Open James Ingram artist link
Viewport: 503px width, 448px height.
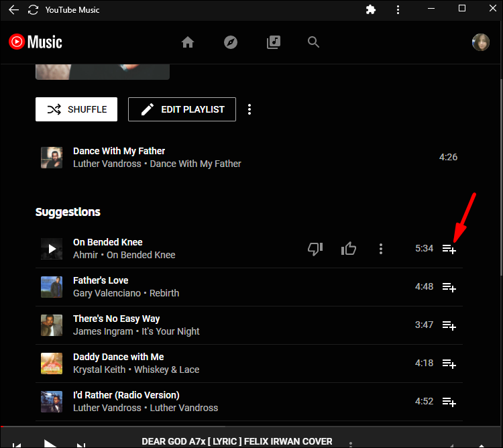pos(103,331)
